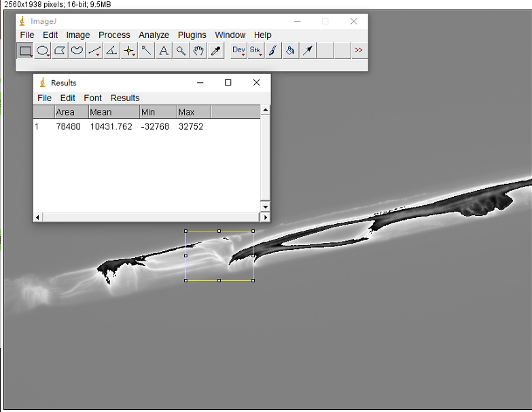Select the Text tool
The image size is (532, 412).
coord(164,50)
